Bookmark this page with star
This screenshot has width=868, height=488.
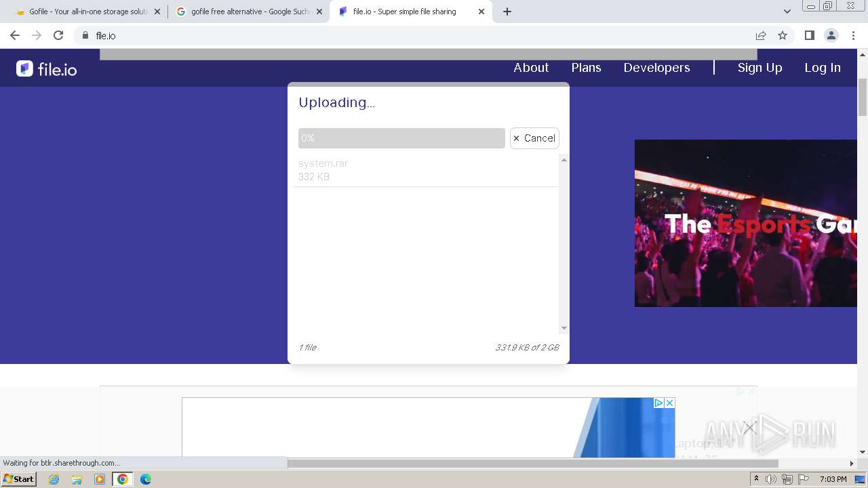pyautogui.click(x=783, y=35)
